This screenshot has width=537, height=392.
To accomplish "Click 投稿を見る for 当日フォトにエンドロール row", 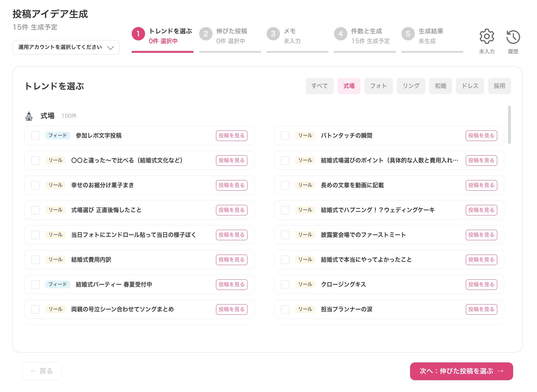I will (232, 235).
